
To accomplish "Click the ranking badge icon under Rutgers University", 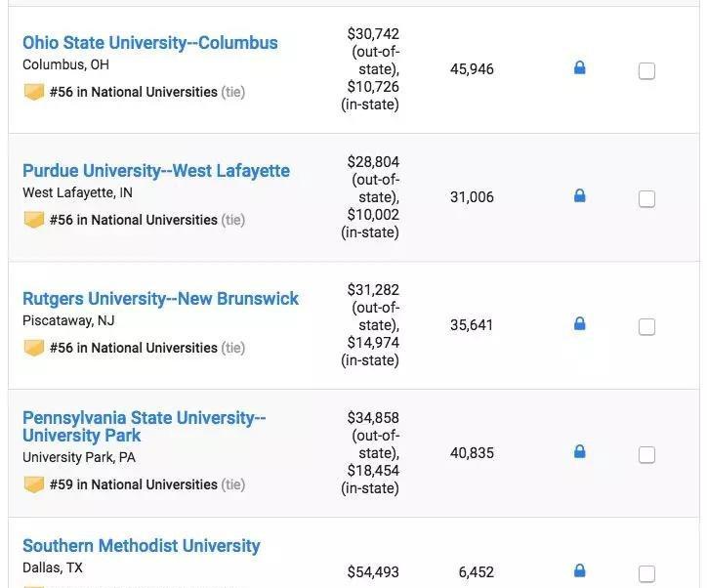I will [34, 348].
